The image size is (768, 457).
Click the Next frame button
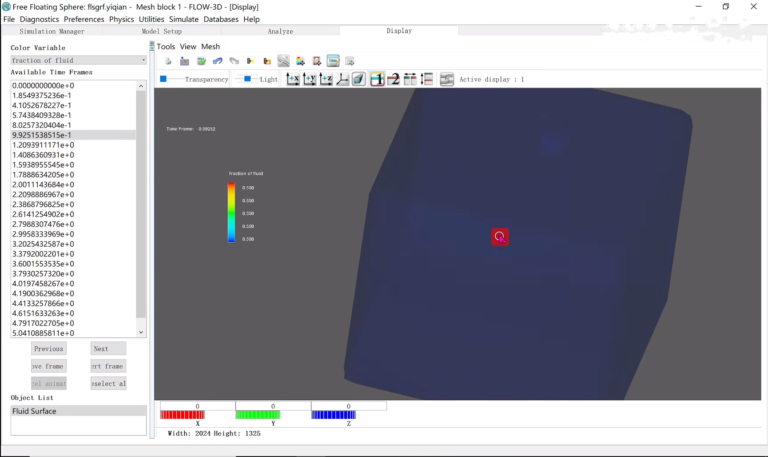[x=108, y=349]
